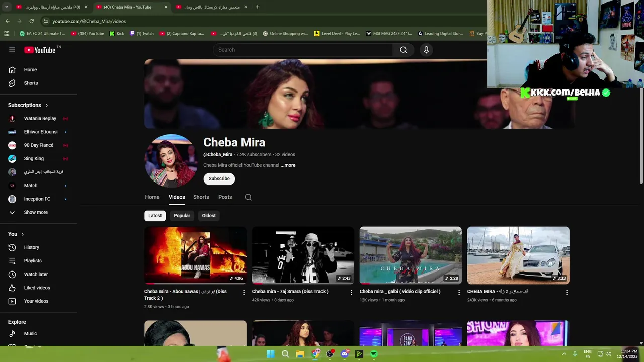Viewport: 644px width, 362px height.
Task: Click the YouTube logo
Action: coord(40,50)
